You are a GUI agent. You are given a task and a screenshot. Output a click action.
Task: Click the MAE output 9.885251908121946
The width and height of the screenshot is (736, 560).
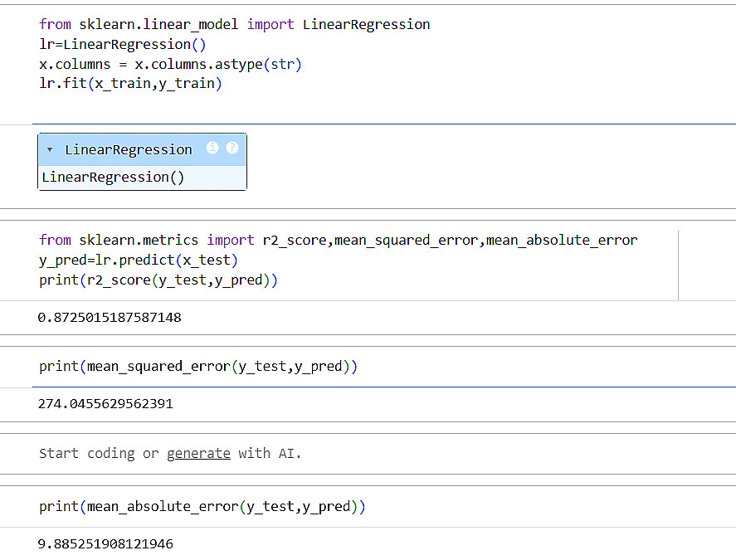point(105,544)
